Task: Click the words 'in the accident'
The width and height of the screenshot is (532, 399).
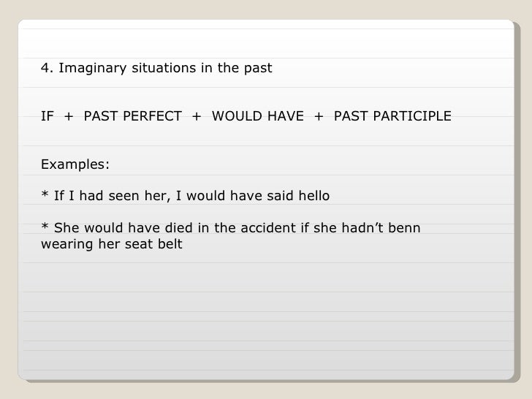Action: [247, 228]
